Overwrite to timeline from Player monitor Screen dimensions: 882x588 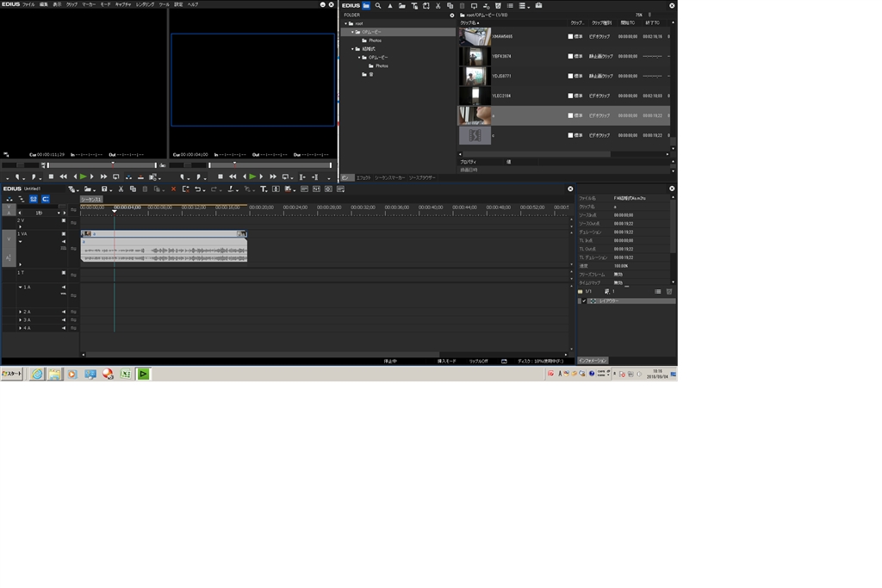pos(140,176)
